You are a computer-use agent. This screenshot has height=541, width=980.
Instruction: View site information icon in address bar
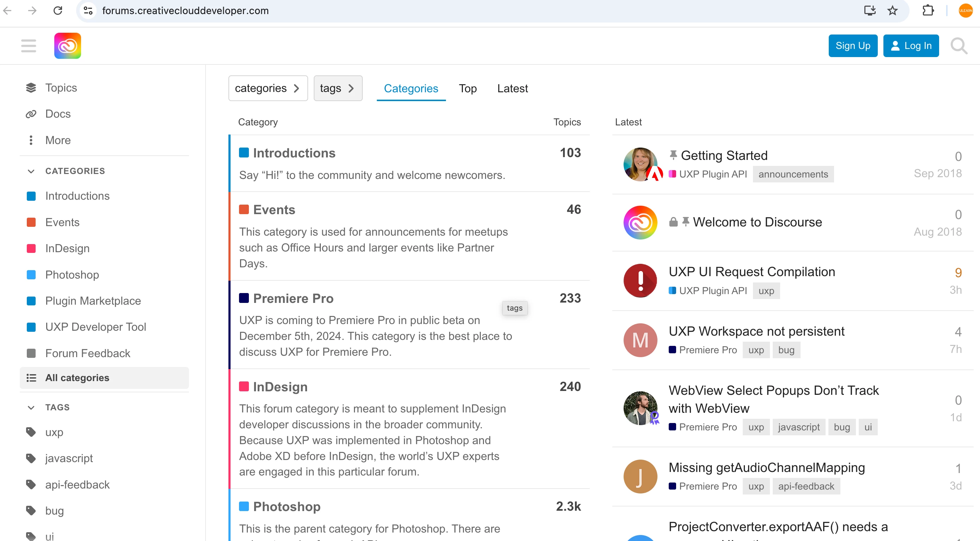(x=88, y=11)
